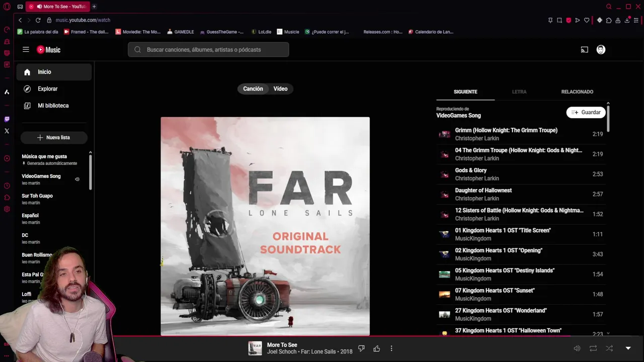Click the search songs input field
The width and height of the screenshot is (644, 362).
click(x=208, y=50)
